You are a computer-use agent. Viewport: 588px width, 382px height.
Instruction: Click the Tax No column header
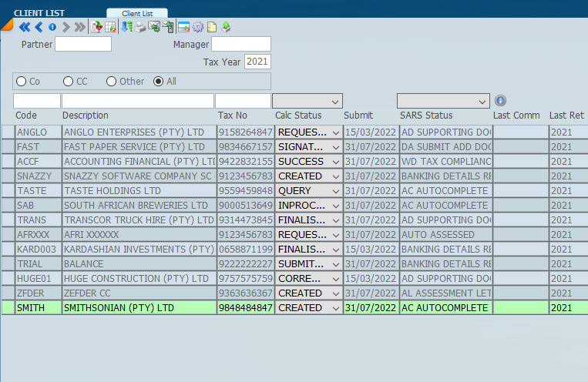(x=232, y=116)
